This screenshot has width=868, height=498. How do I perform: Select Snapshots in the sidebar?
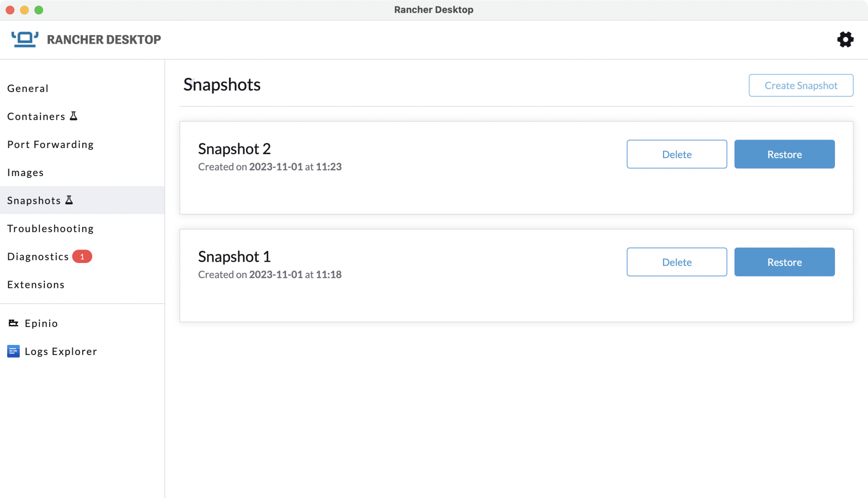point(34,200)
